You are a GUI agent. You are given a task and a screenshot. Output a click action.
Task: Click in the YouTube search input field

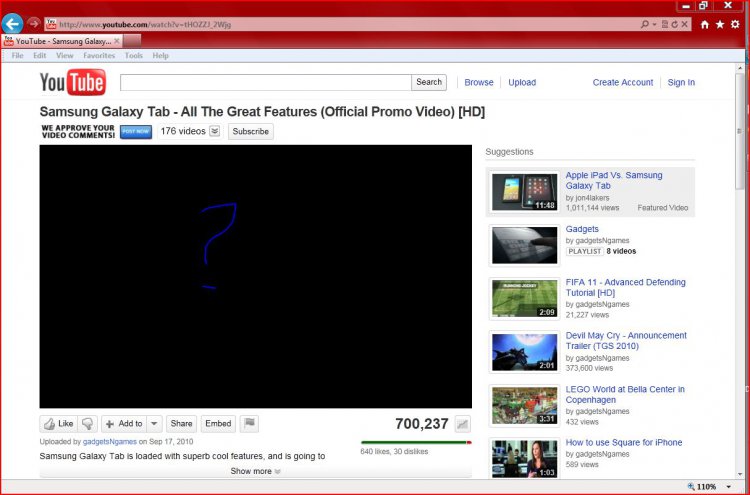[x=266, y=82]
